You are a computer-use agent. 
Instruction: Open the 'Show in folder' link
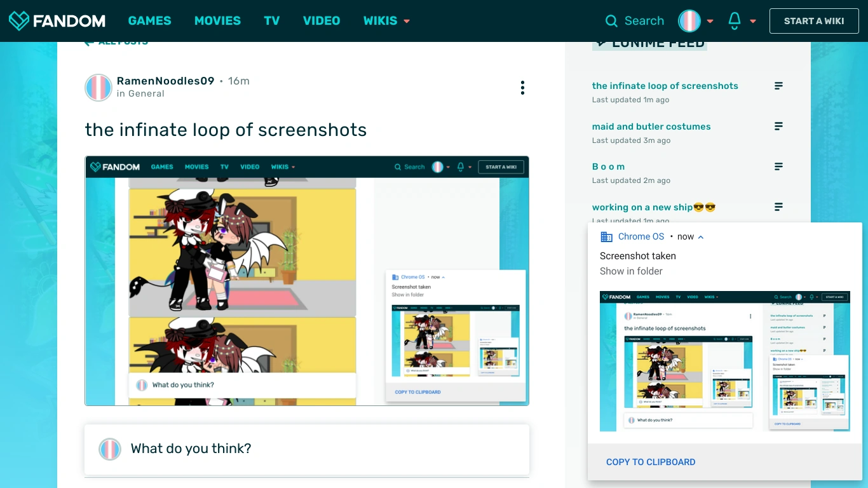pyautogui.click(x=631, y=271)
